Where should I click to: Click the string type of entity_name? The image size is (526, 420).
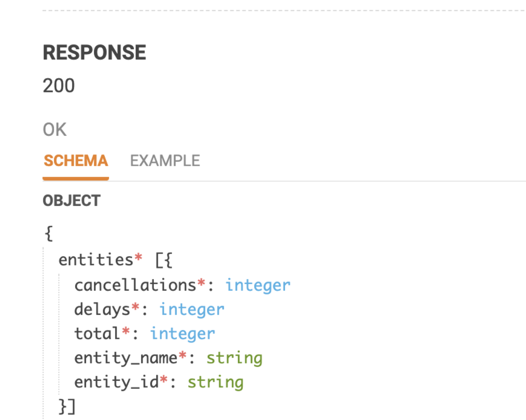(234, 358)
